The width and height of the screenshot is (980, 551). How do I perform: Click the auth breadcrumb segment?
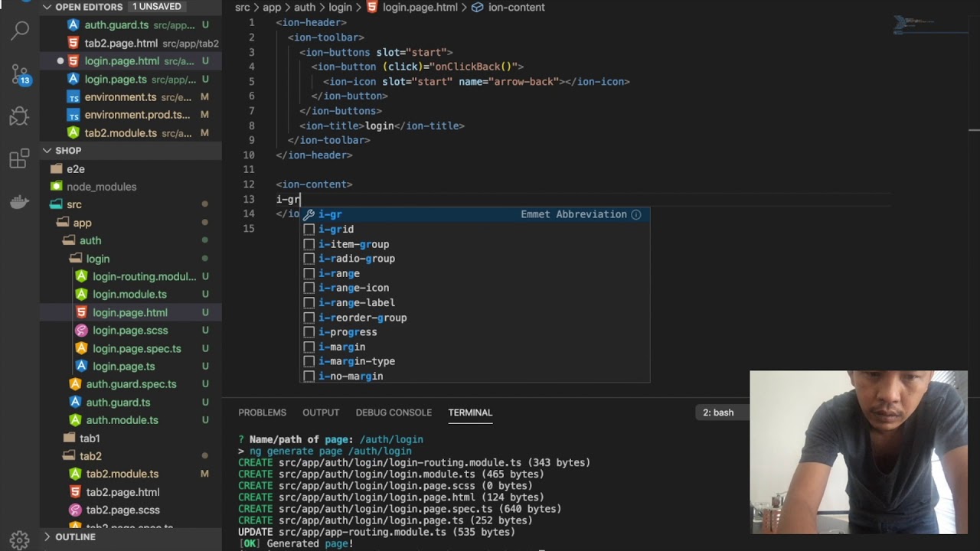click(305, 7)
